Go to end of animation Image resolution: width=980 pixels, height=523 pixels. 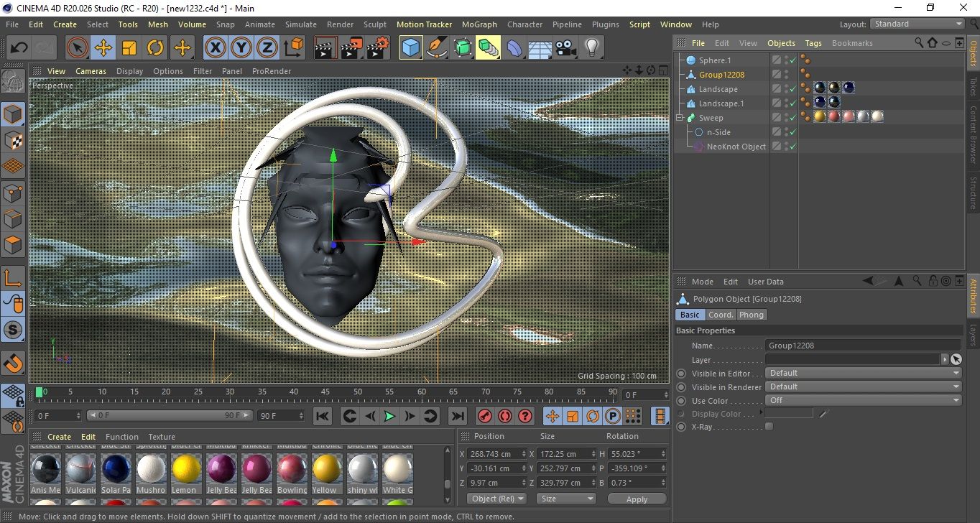coord(457,416)
